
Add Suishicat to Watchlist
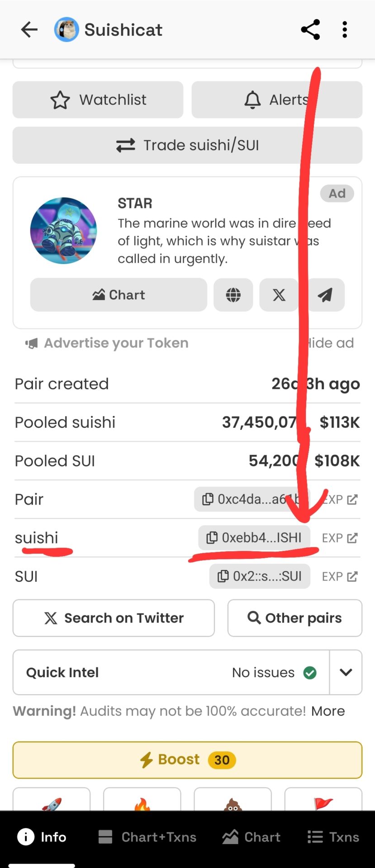98,100
